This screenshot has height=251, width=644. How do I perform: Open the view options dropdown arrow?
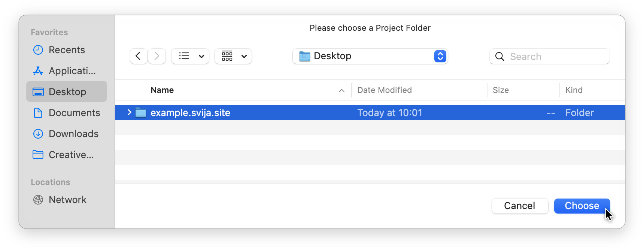[201, 57]
